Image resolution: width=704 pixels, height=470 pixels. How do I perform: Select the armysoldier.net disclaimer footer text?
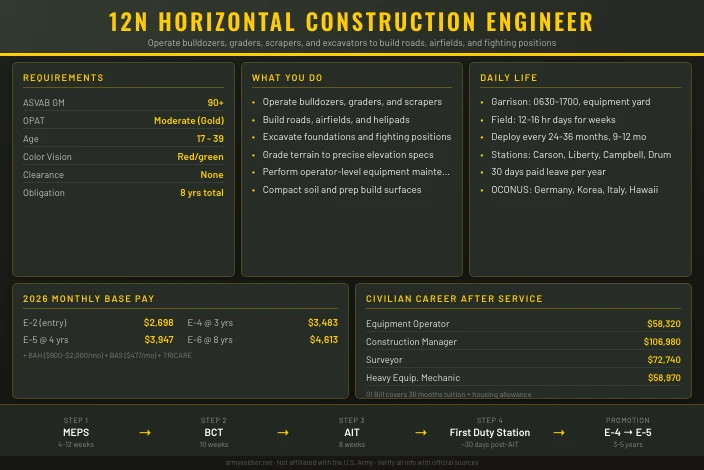352,462
